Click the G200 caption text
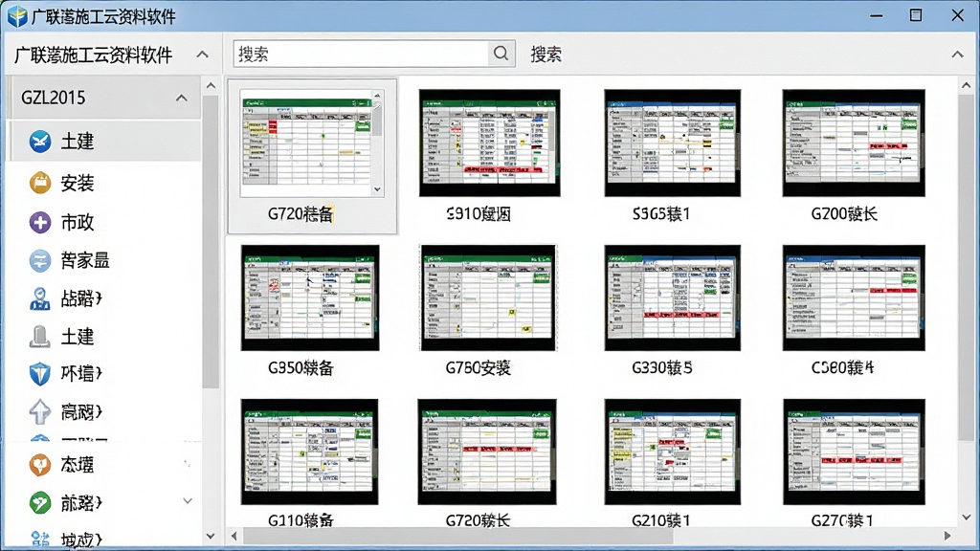 [844, 214]
